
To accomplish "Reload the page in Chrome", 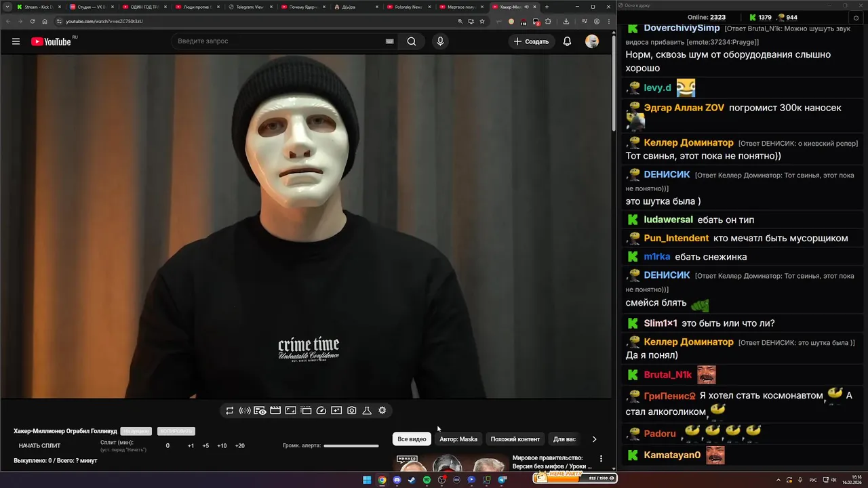I will click(33, 21).
